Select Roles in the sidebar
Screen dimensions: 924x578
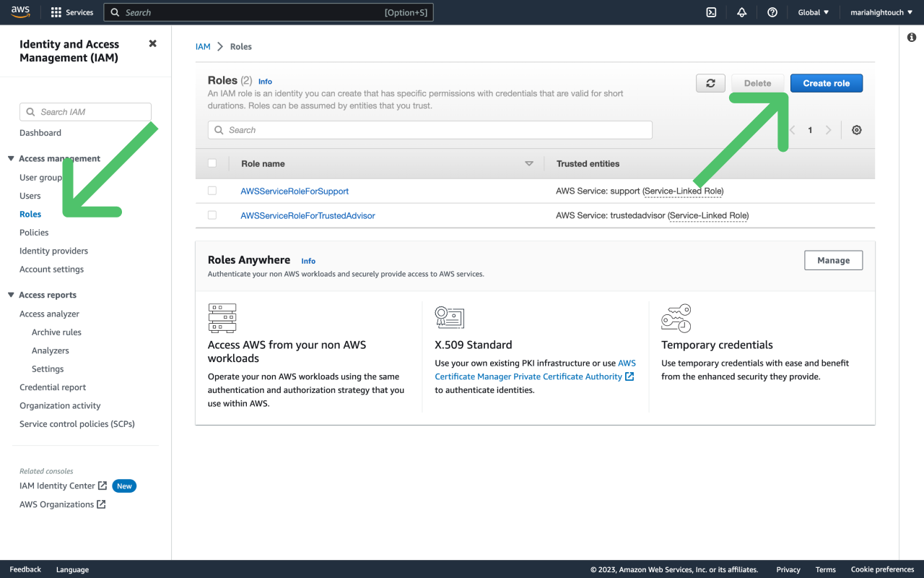click(30, 214)
